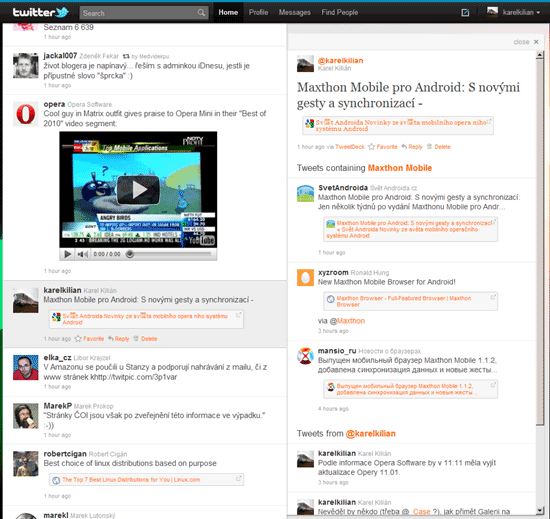The image size is (550, 519).
Task: Click @karelkilian handle in details pane
Action: point(340,60)
